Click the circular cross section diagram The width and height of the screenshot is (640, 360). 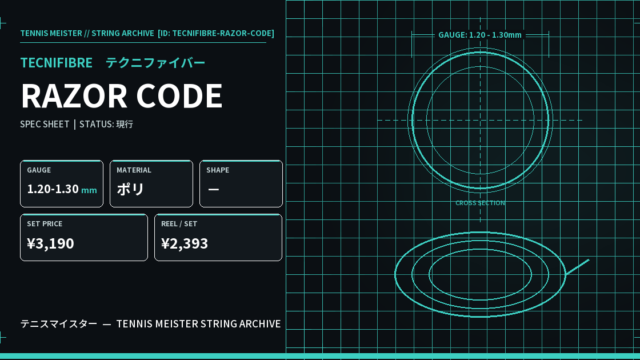coord(480,120)
